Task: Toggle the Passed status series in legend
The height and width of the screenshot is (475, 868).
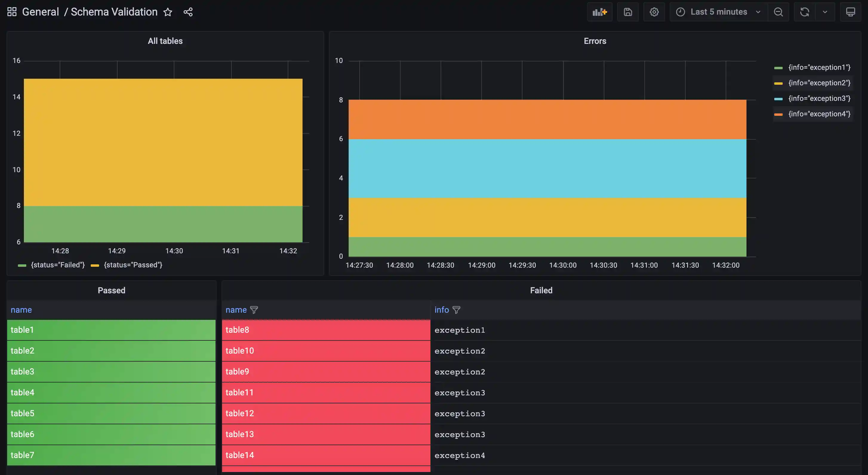Action: pos(133,265)
